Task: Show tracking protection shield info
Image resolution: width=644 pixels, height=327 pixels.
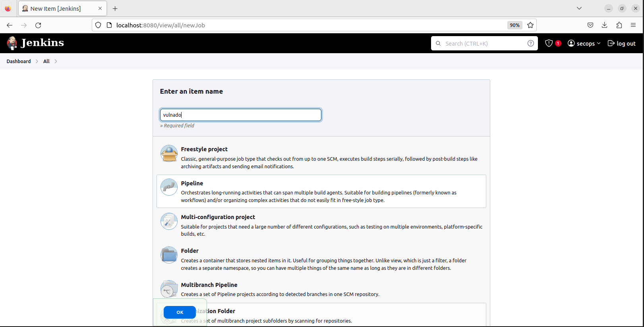Action: tap(98, 25)
